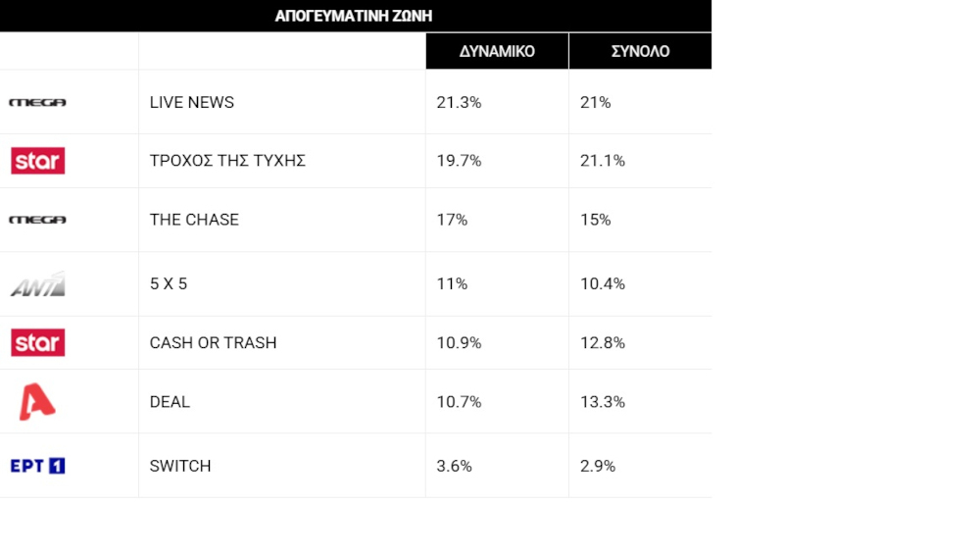The width and height of the screenshot is (980, 556).
Task: Click the 21.3% ΔΥΝΑΜΙΚΟ value for LIVE NEWS
Action: pos(459,103)
